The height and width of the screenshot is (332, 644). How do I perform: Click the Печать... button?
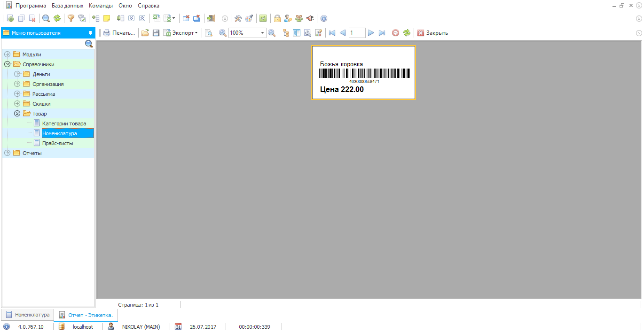coord(119,33)
